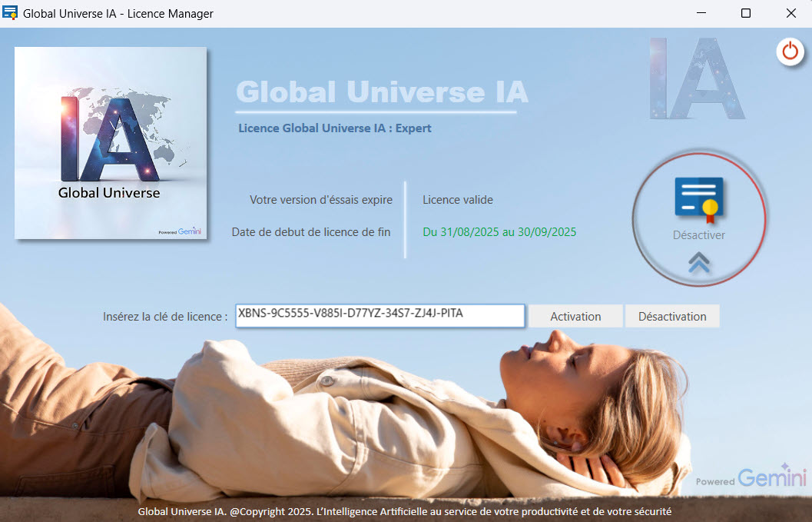
Task: Click the Licence Manager title bar app icon
Action: [11, 13]
